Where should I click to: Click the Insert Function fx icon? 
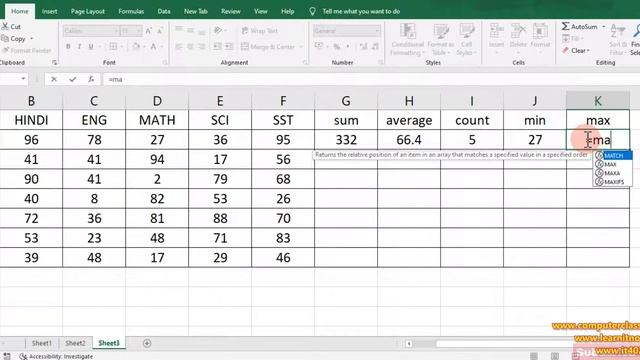(91, 79)
